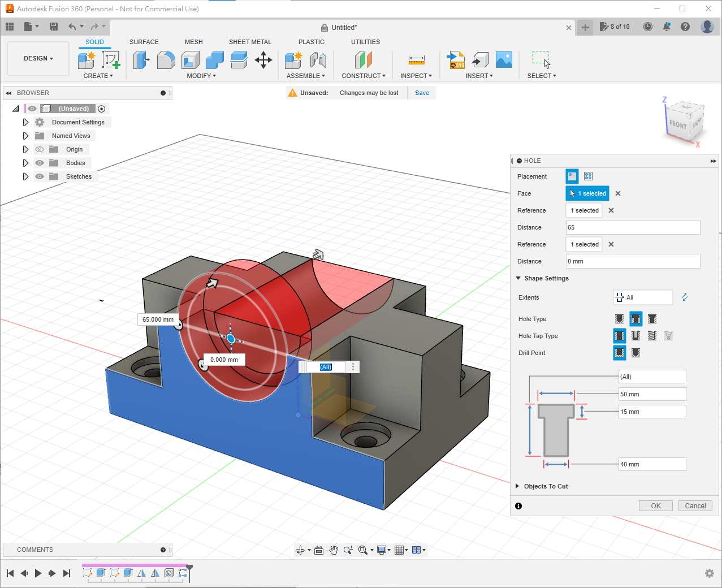Click the Offset Plane construct icon
This screenshot has width=722, height=588.
tap(364, 60)
